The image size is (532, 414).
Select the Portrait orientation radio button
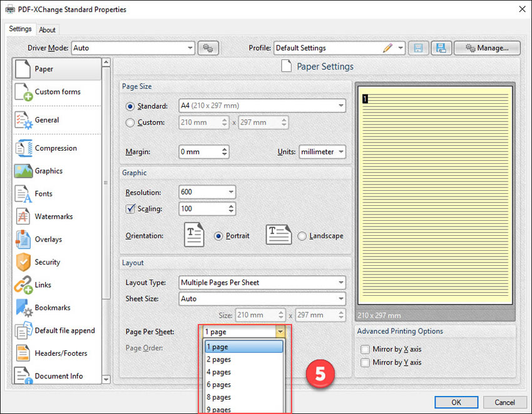click(218, 236)
